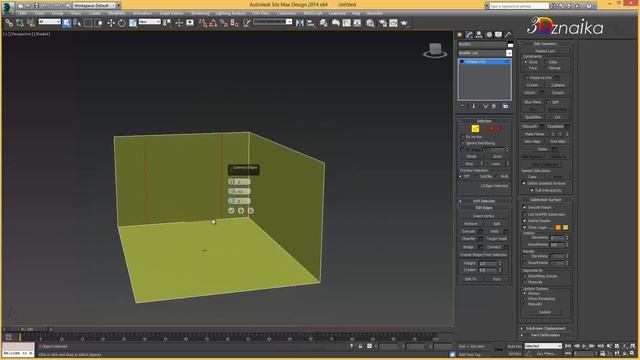This screenshot has width=640, height=360.
Task: Open the Customize menu
Action: (x=286, y=13)
